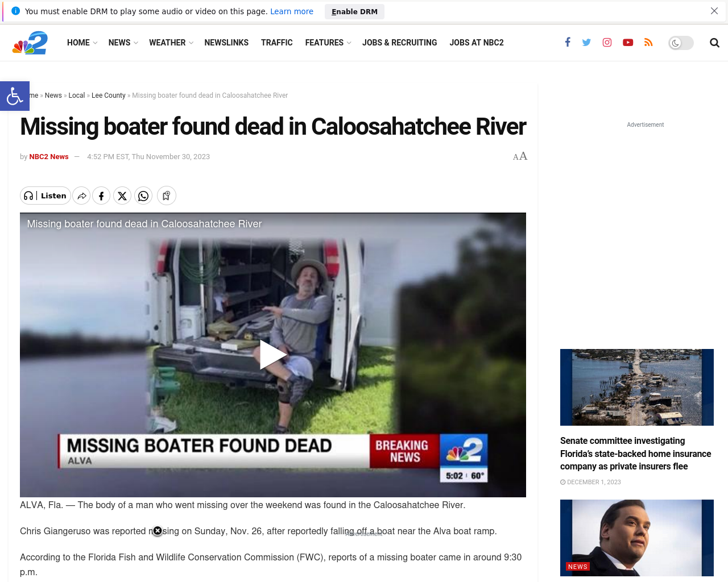728x582 pixels.
Task: Open the Twitter bird icon in header
Action: (586, 43)
